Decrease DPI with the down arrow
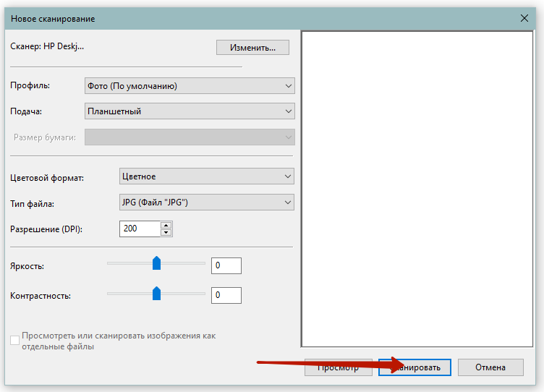 166,233
